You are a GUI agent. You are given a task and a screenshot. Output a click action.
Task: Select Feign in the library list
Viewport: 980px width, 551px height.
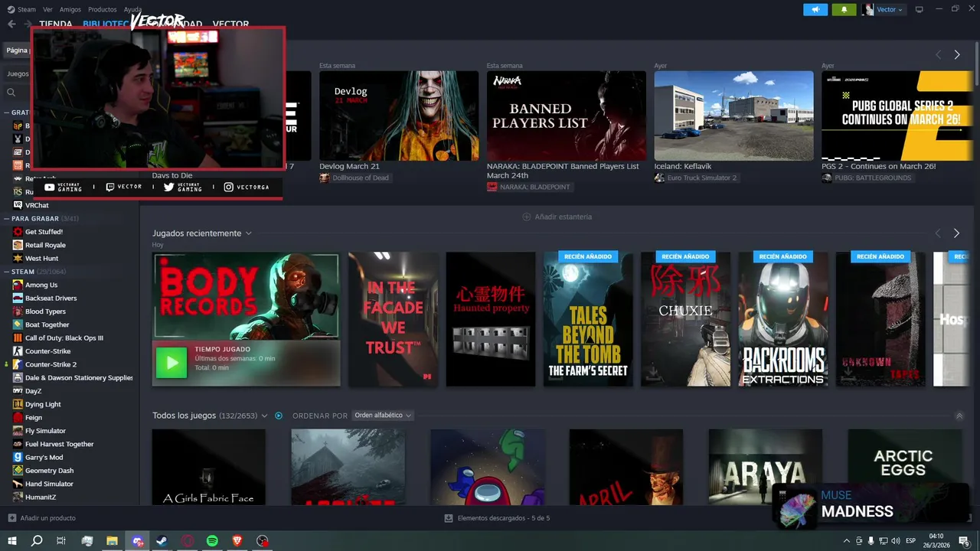pyautogui.click(x=34, y=418)
